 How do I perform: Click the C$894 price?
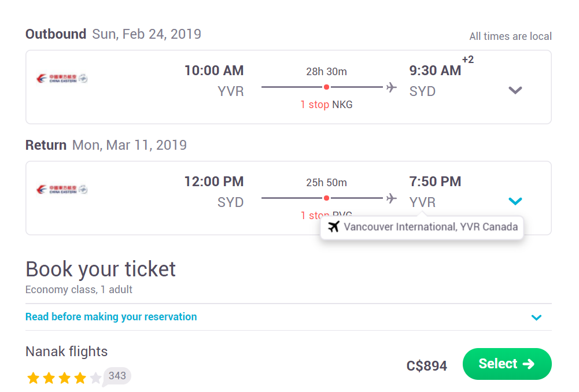426,366
